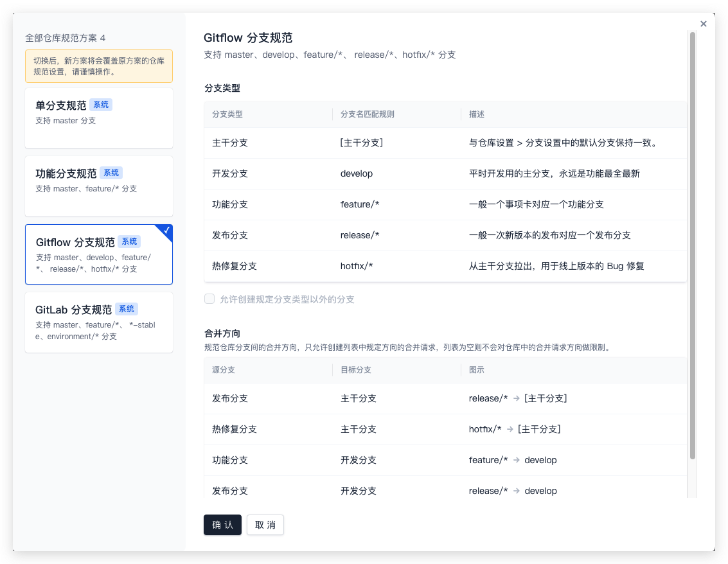This screenshot has height=564, width=728.
Task: Close the branch specification dialog
Action: coord(704,24)
